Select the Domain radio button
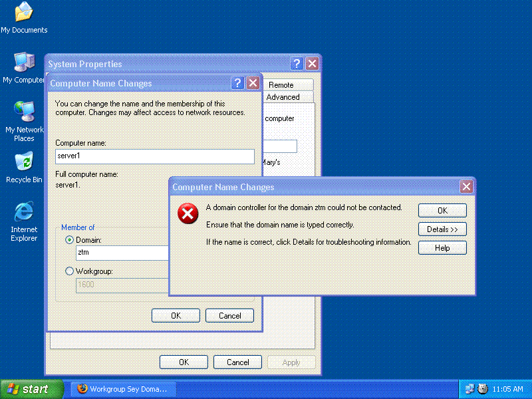 [x=70, y=240]
